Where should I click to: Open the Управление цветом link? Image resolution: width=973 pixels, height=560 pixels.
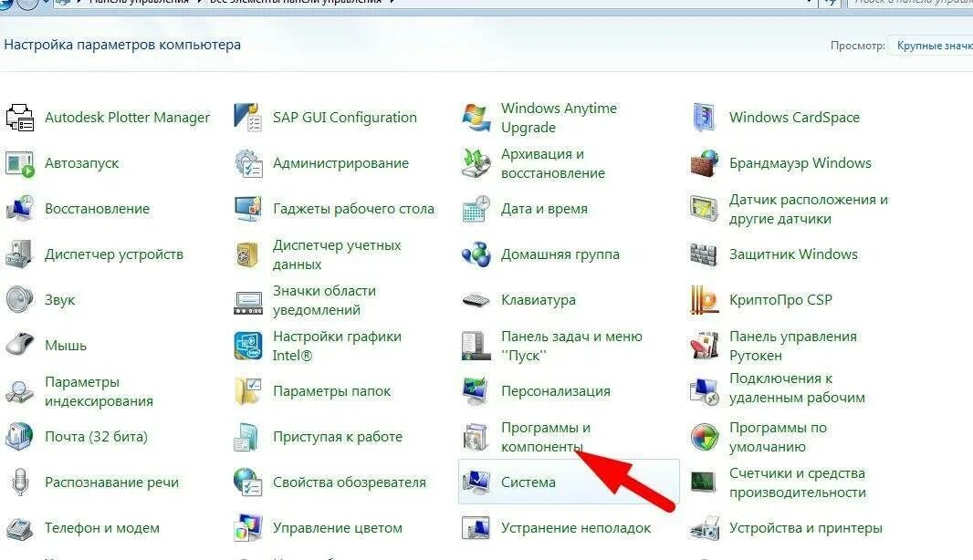click(x=338, y=528)
